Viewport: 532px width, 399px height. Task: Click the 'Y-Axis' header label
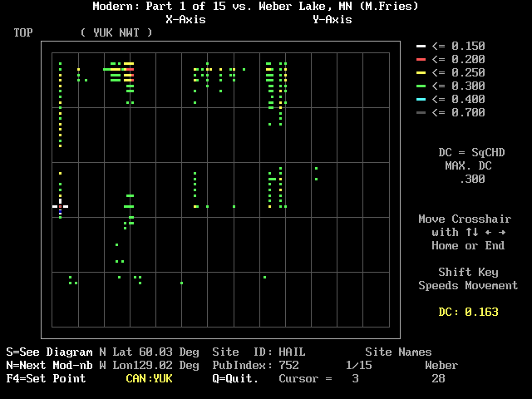pos(332,19)
